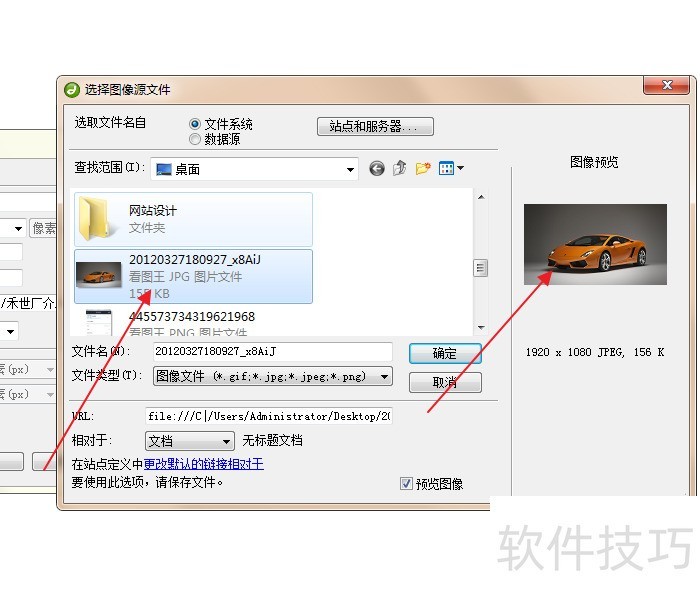Image resolution: width=700 pixels, height=600 pixels.
Task: Click the 取消 button
Action: 445,383
